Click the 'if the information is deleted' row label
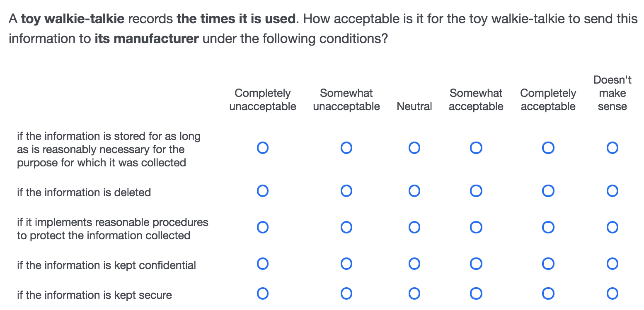The image size is (644, 310). (84, 192)
